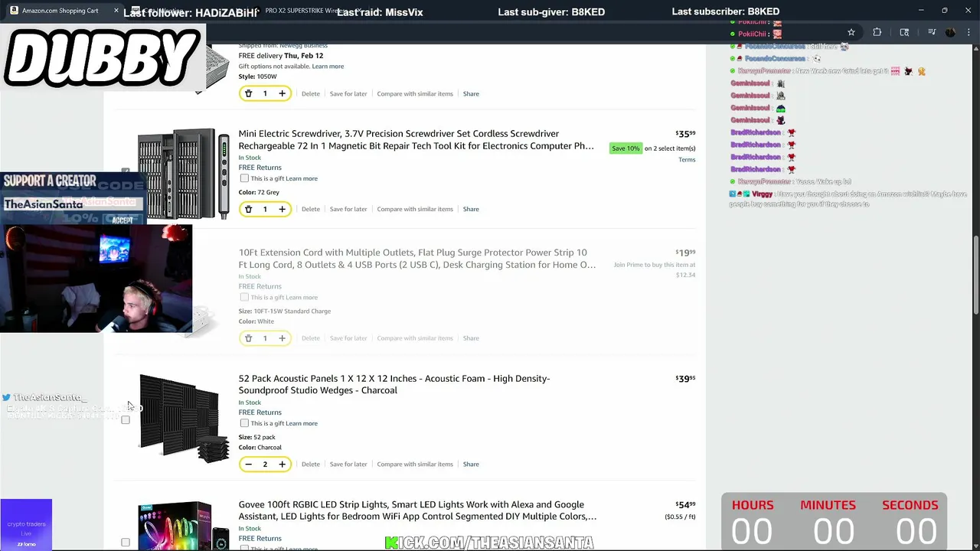
Task: Open Terms link beside Save 10% offer
Action: coord(687,160)
